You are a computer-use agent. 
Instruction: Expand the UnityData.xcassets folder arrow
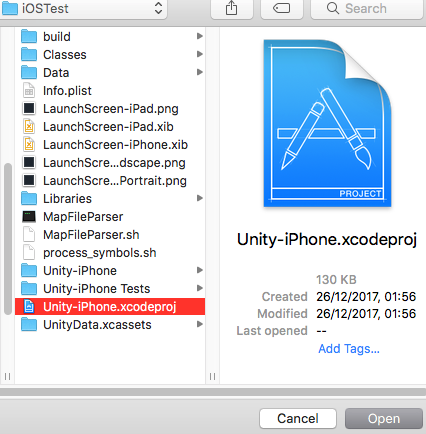[200, 324]
